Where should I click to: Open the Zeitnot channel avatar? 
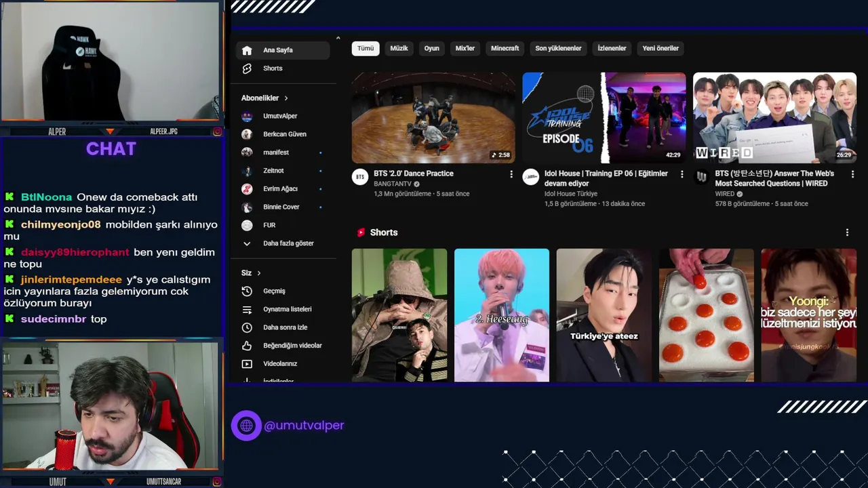pyautogui.click(x=247, y=171)
